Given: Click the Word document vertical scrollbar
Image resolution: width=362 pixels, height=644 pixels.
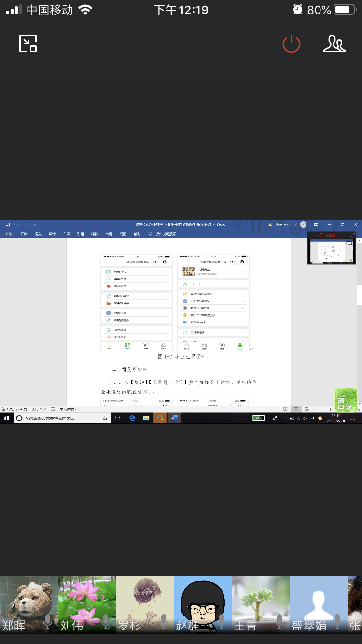Looking at the screenshot, I should click(359, 294).
